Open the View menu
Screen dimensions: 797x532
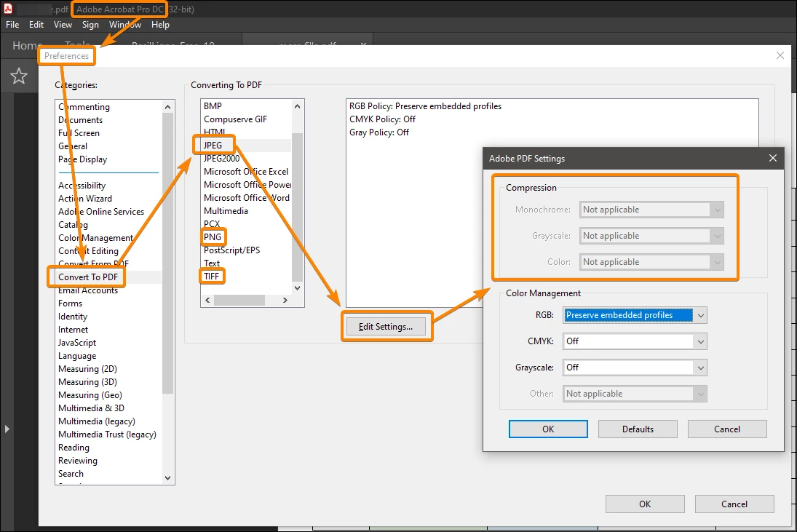(x=63, y=25)
